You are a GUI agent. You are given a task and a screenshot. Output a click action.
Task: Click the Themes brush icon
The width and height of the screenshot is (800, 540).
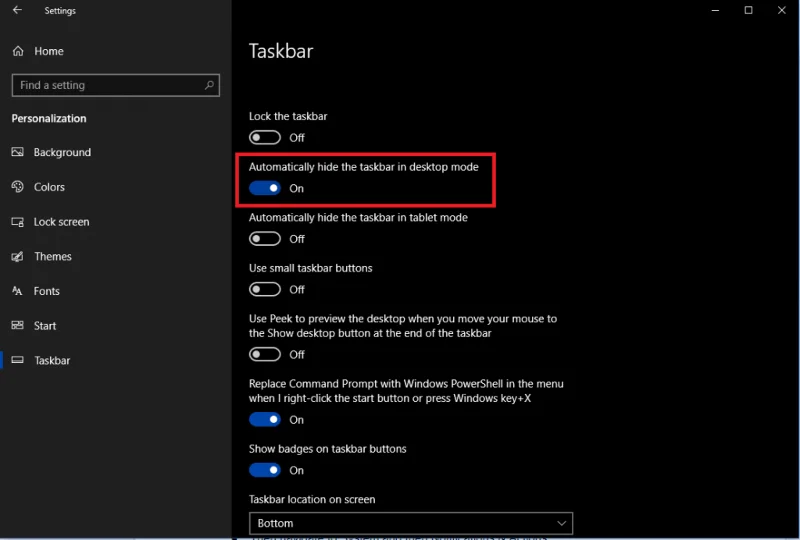[x=17, y=256]
